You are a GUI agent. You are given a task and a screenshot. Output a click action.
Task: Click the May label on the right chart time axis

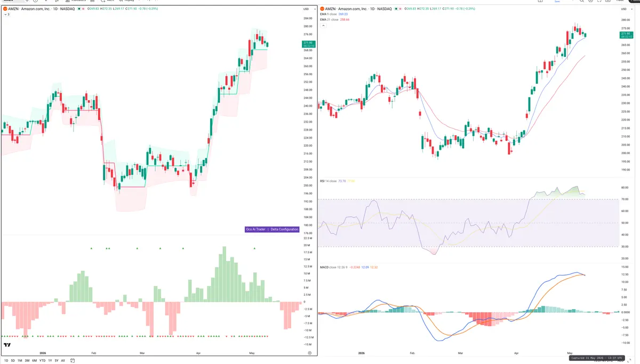[569, 353]
